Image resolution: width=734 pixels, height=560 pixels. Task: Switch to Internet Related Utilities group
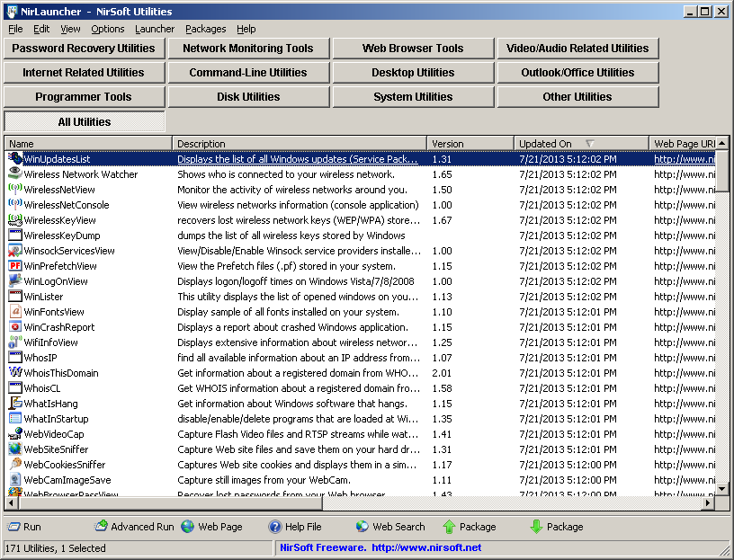click(x=85, y=73)
